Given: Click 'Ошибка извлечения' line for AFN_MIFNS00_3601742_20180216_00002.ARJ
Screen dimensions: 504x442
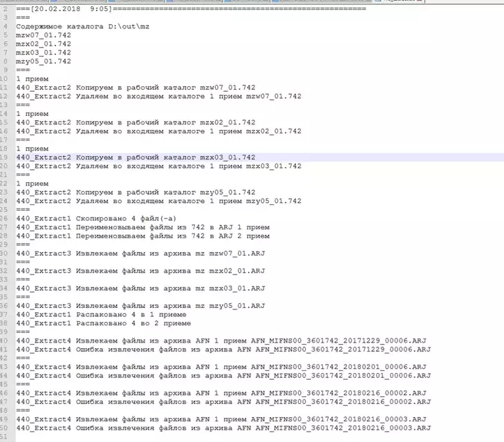Looking at the screenshot, I should [223, 401].
